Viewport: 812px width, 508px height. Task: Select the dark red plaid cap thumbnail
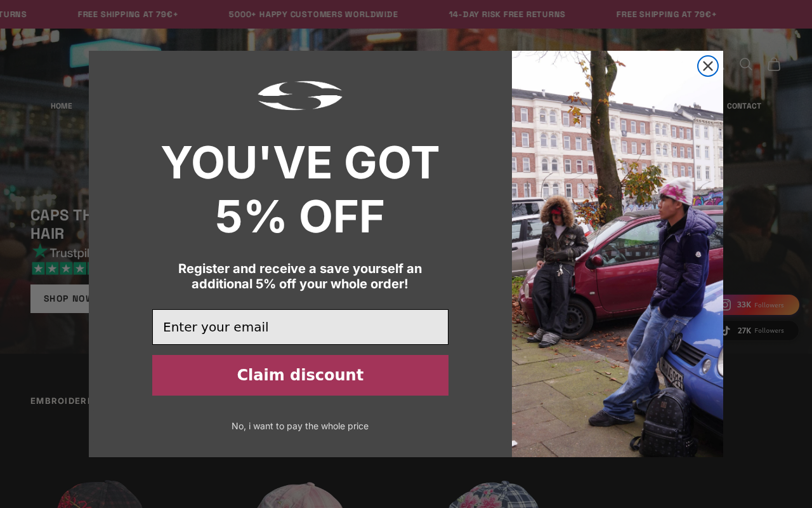[100, 494]
